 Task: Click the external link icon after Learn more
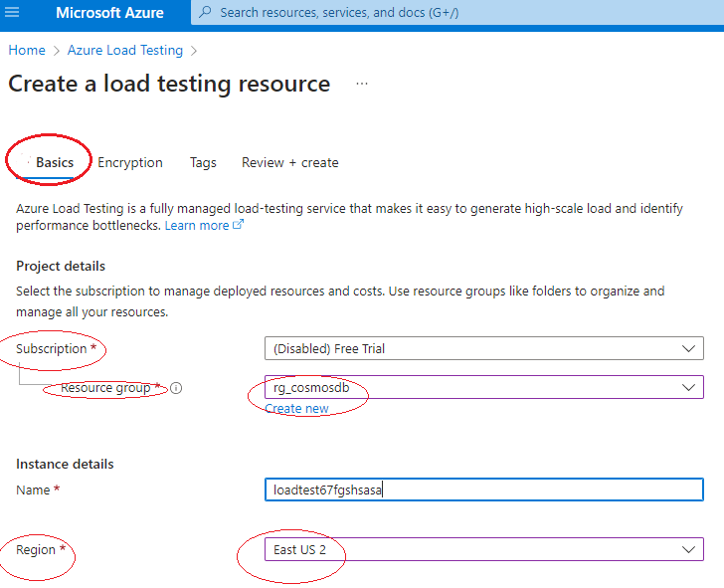point(238,226)
